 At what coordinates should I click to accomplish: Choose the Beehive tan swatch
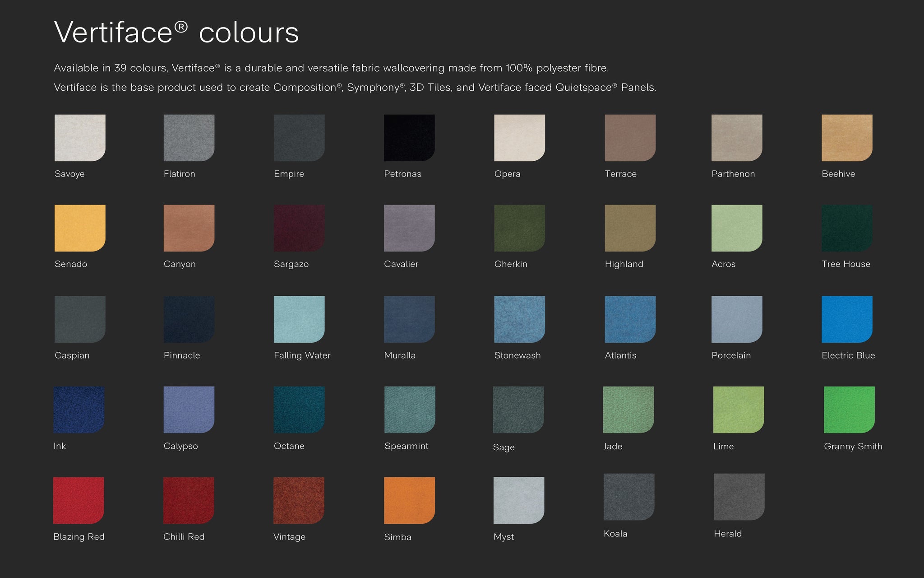[847, 138]
